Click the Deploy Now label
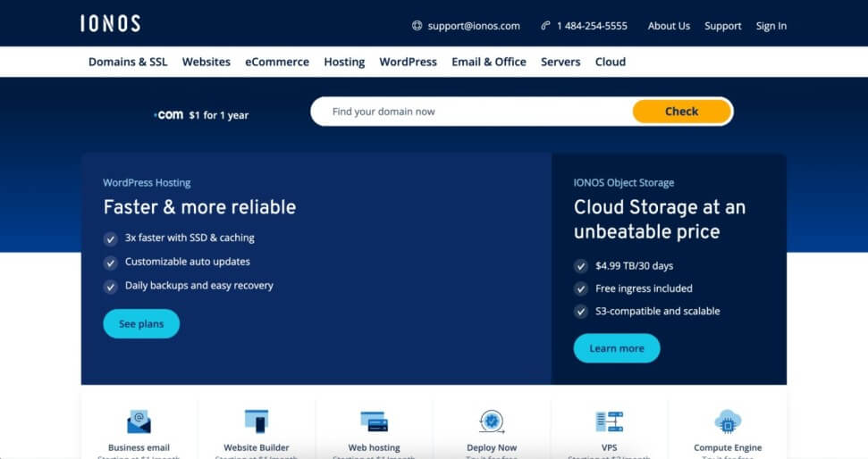 point(492,447)
